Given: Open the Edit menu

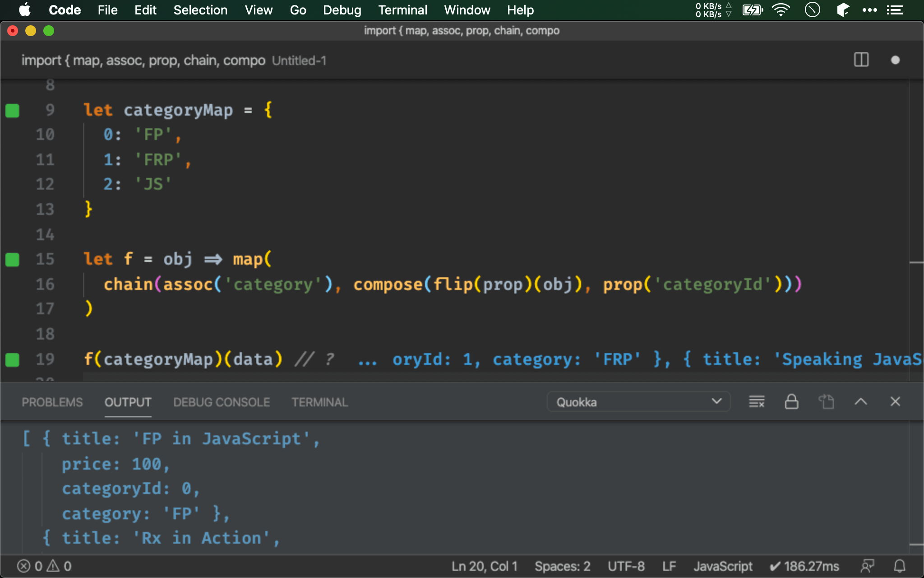Looking at the screenshot, I should coord(145,10).
